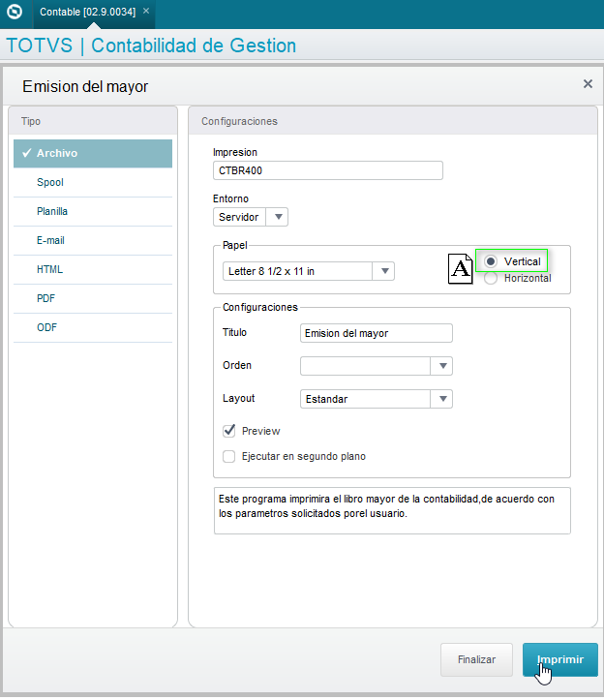Expand the paper size Letter dropdown
Viewport: 604px width, 700px height.
pyautogui.click(x=384, y=271)
